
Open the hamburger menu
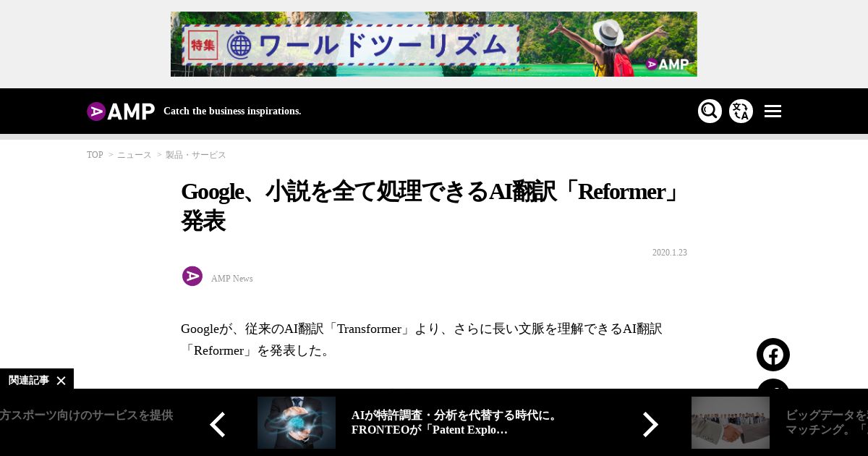coord(773,111)
